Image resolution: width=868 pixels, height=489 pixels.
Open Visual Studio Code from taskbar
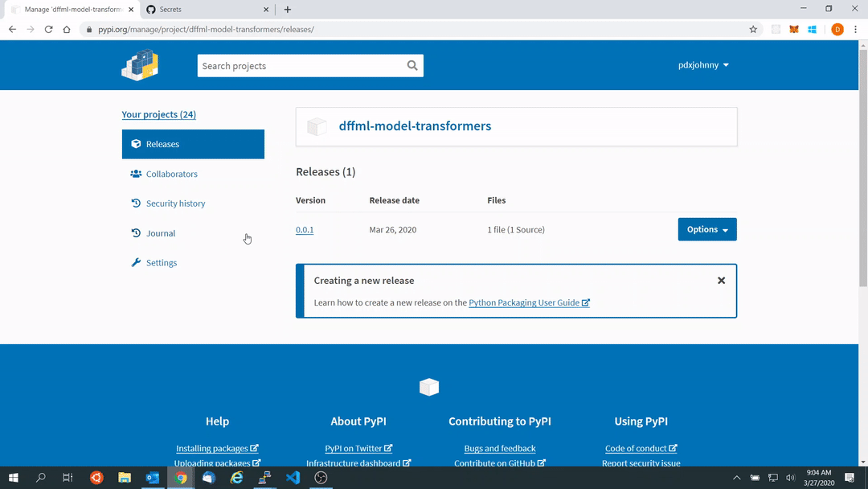click(x=293, y=478)
